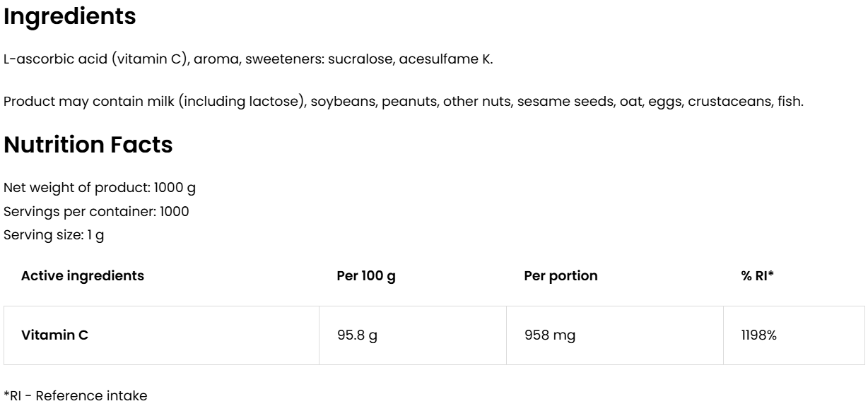This screenshot has height=406, width=868.
Task: Click the Net weight of product line
Action: coord(104,189)
